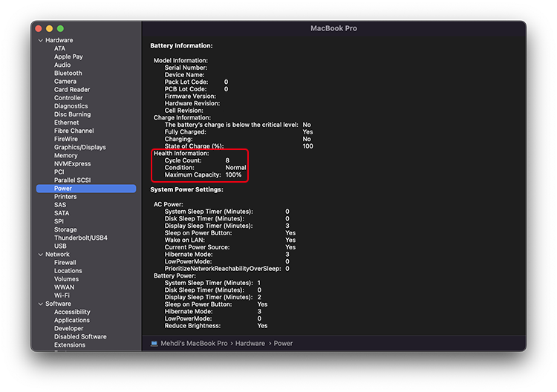Select Developer under Software
Viewport: 557px width, 392px height.
point(68,328)
